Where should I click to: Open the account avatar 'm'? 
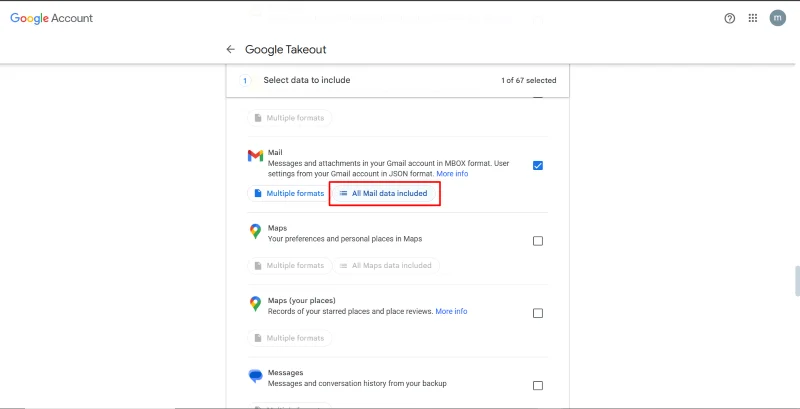pos(778,18)
